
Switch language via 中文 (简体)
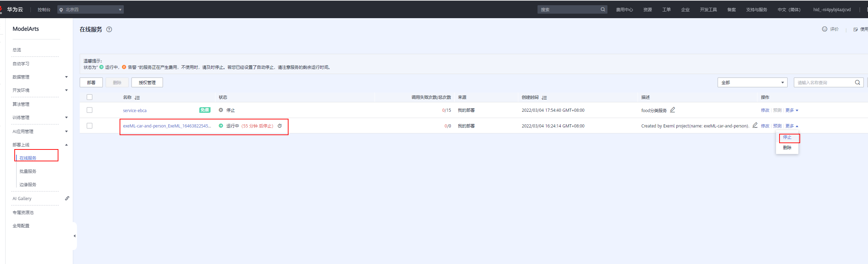(789, 10)
